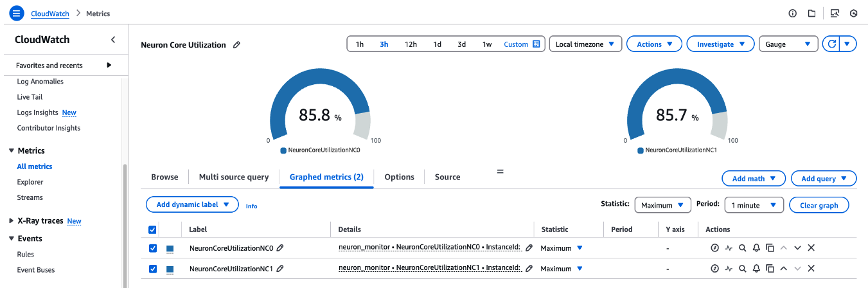Edit the NeuronCoreUtilizationNC0 label pencil
Viewport: 868px width, 288px height.
click(x=280, y=248)
